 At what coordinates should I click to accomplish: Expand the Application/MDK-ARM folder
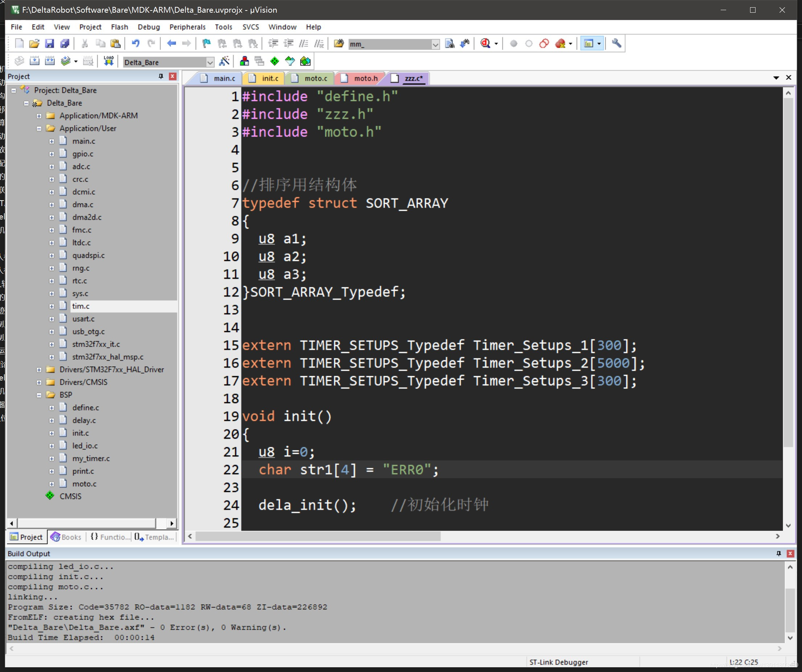[39, 116]
